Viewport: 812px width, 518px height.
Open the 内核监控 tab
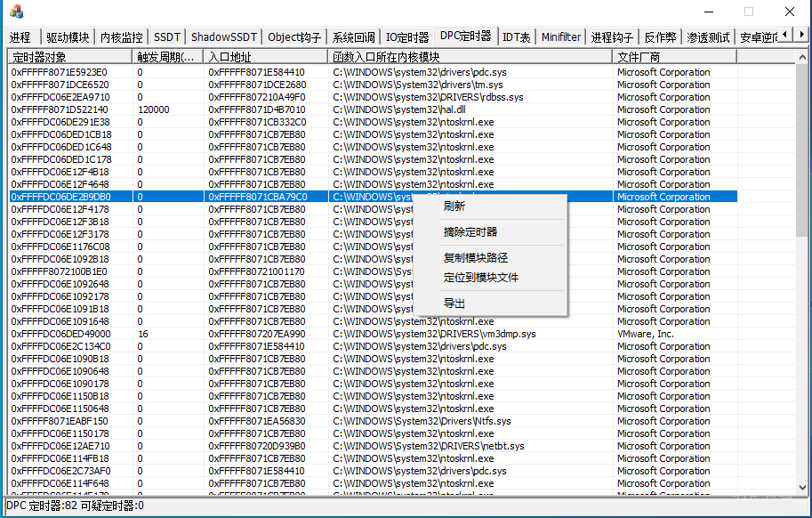click(121, 37)
